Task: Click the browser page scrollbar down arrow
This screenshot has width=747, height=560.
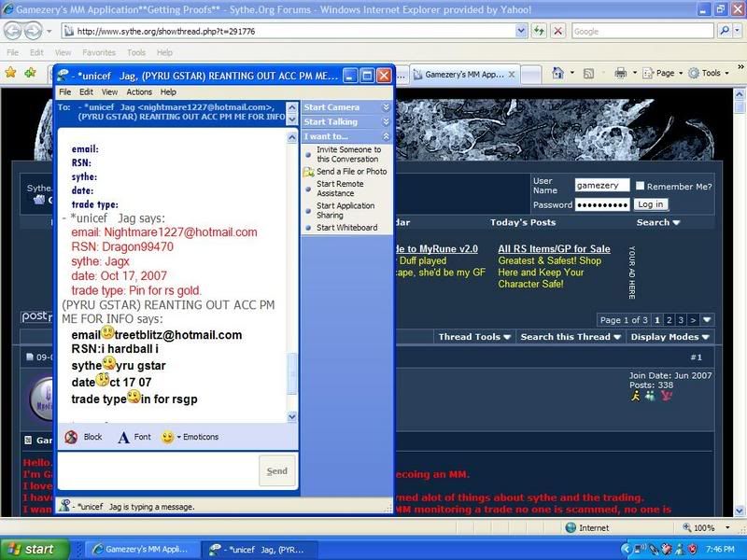Action: point(740,511)
